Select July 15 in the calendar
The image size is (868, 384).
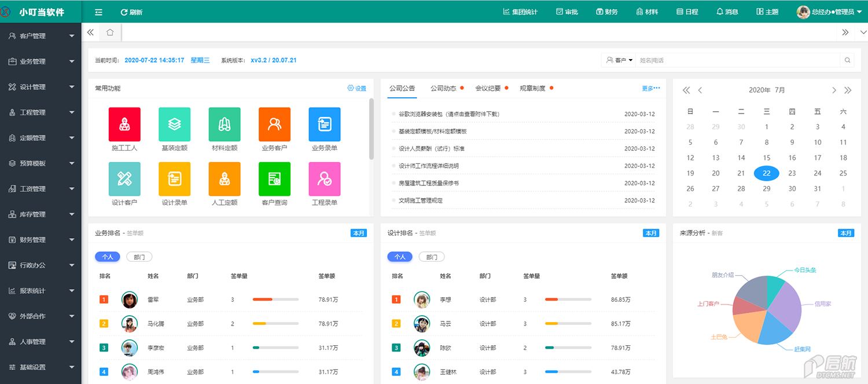[x=767, y=158]
